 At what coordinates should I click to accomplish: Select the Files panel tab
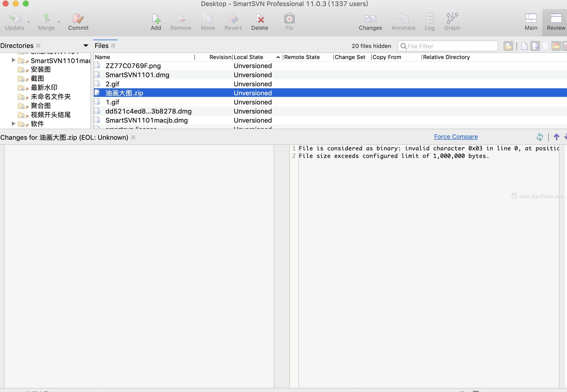[102, 46]
